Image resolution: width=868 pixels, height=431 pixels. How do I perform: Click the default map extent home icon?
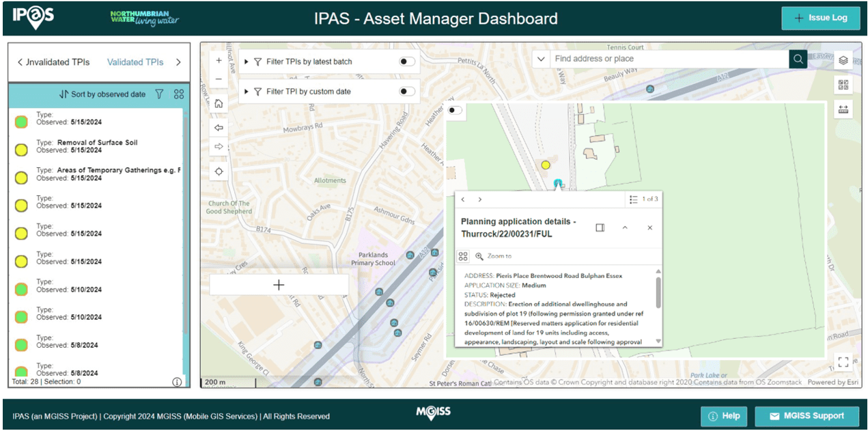219,102
